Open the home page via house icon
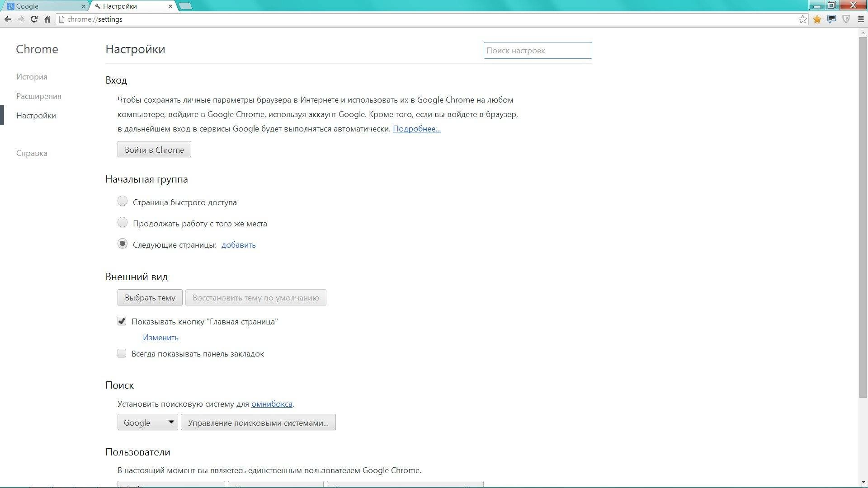This screenshot has height=488, width=868. coord(47,19)
